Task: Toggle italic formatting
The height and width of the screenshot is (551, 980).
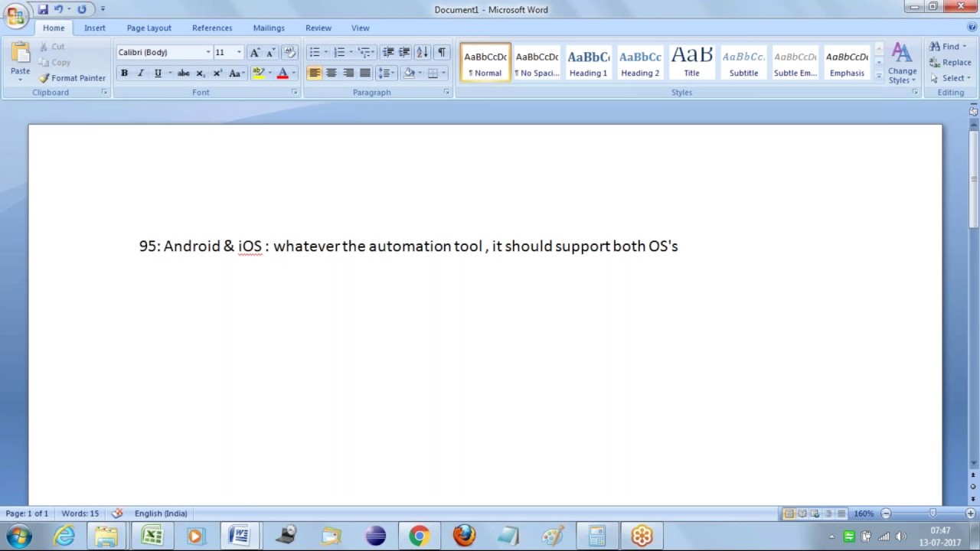Action: click(x=141, y=73)
